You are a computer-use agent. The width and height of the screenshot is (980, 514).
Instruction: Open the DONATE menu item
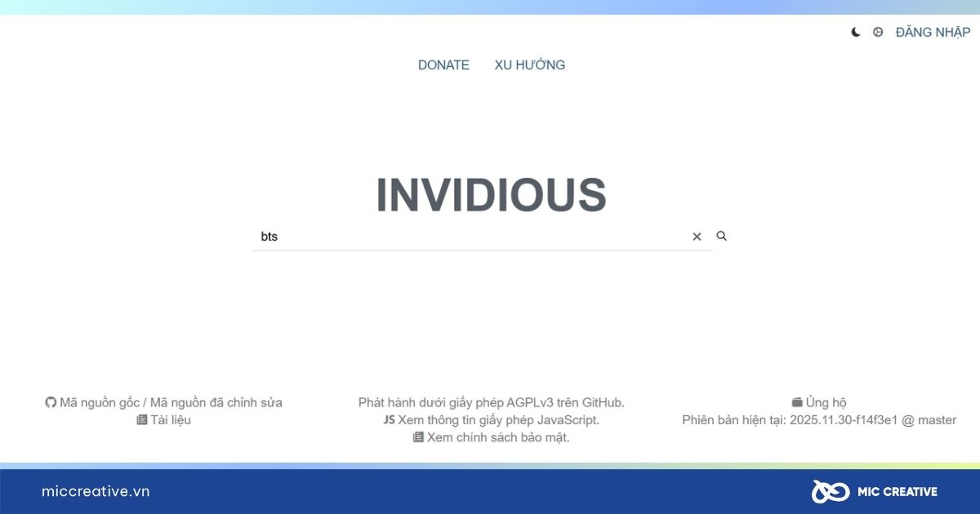click(443, 65)
